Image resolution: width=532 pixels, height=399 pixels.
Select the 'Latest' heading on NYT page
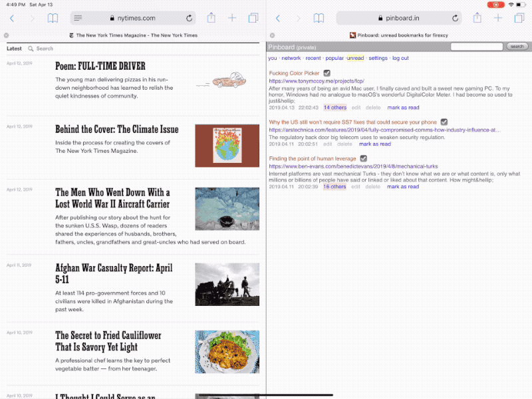(14, 49)
